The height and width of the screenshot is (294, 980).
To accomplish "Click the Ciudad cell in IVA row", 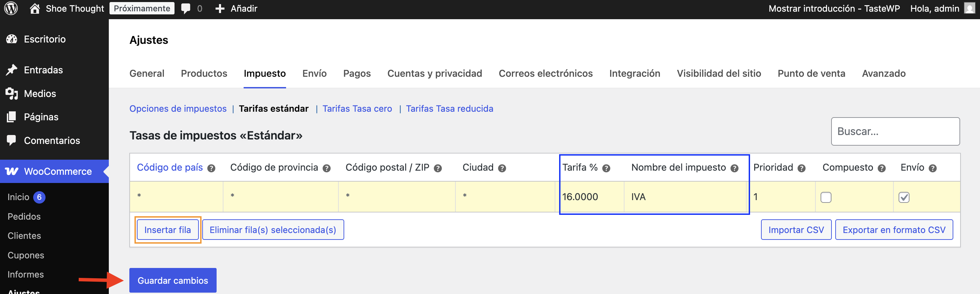I will point(505,197).
